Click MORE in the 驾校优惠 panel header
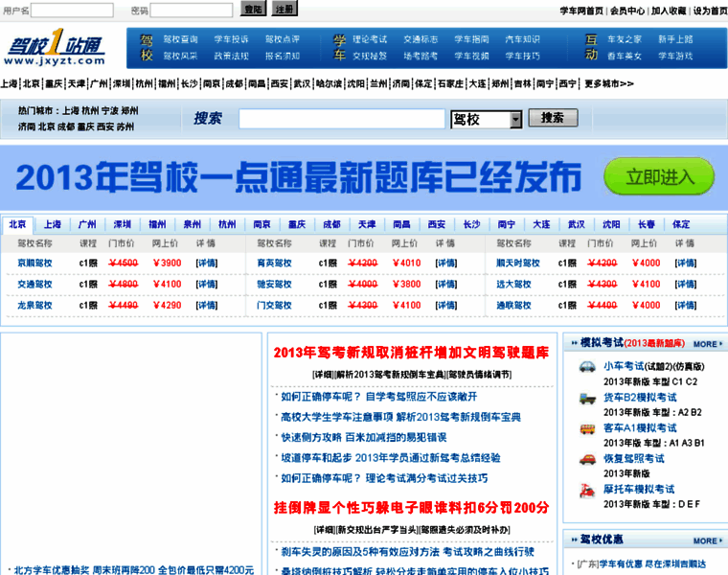728x575 pixels. coord(708,541)
